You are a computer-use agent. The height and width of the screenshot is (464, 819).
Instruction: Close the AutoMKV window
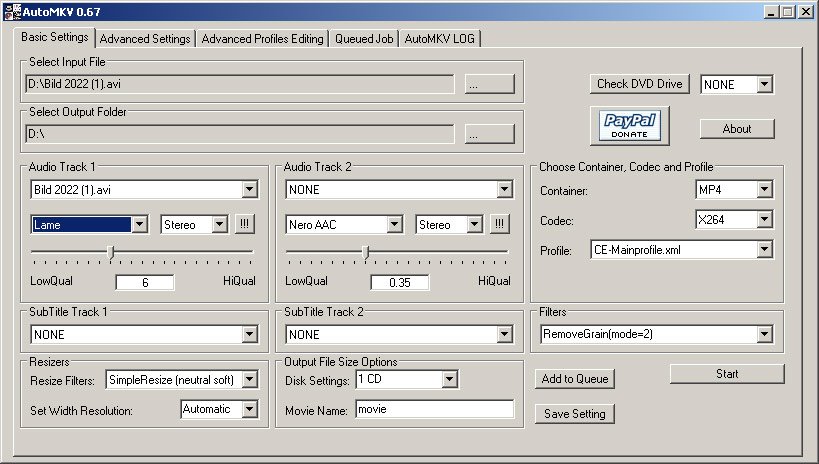tap(805, 11)
